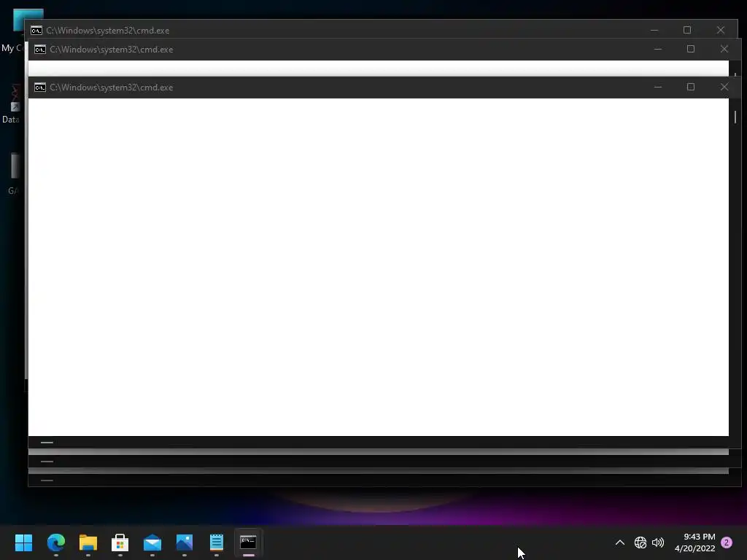The width and height of the screenshot is (747, 560).
Task: Open the volume speaker control
Action: point(658,542)
